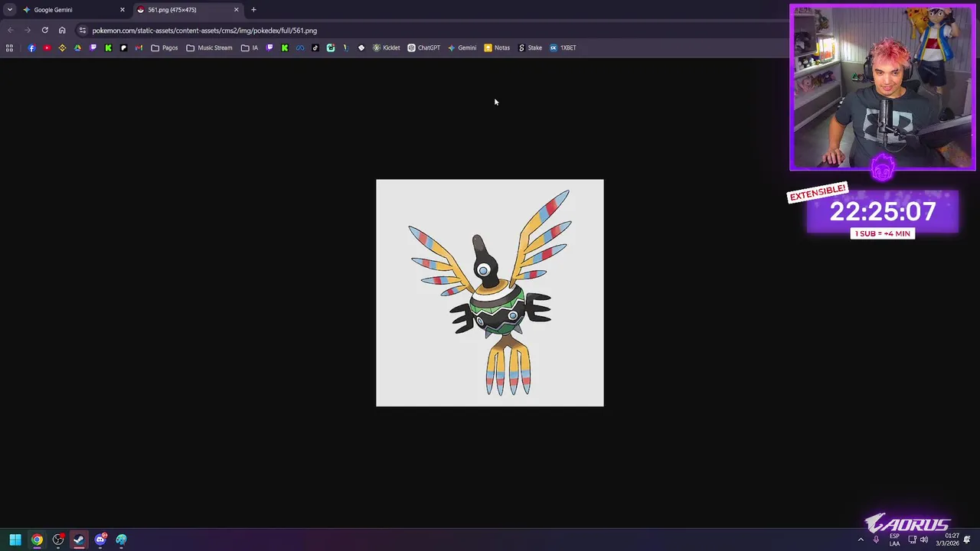Open the ChatGPT bookmark
This screenshot has height=551, width=980.
(x=423, y=47)
